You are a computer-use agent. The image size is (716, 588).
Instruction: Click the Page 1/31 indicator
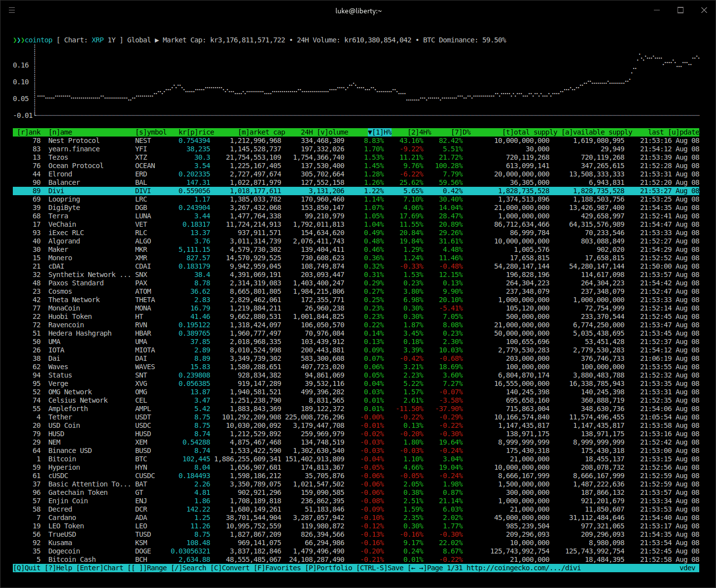click(x=445, y=568)
